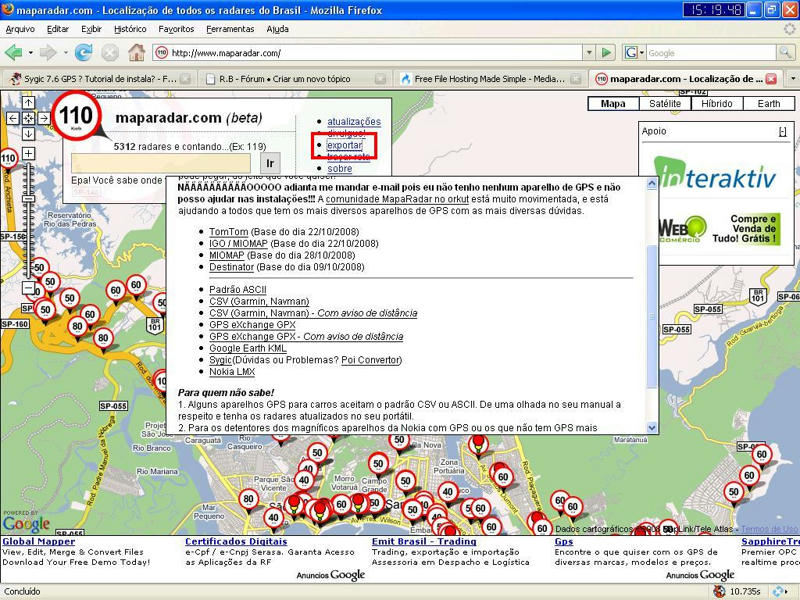Viewport: 800px width, 600px height.
Task: Zoom in with the map plus button
Action: click(28, 153)
